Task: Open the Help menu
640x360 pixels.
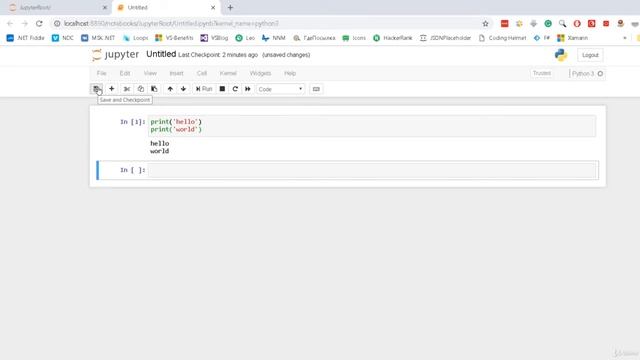Action: click(x=290, y=73)
